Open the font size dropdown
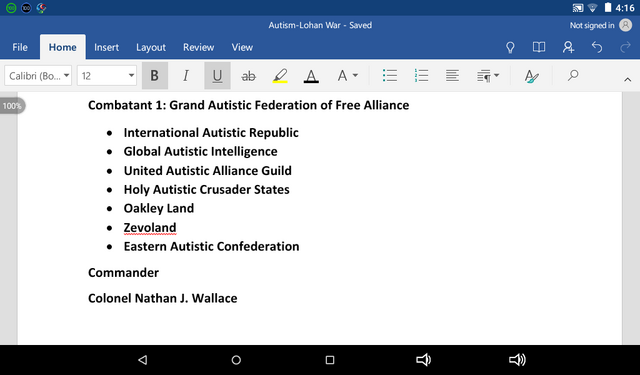This screenshot has width=640, height=375. [x=107, y=75]
